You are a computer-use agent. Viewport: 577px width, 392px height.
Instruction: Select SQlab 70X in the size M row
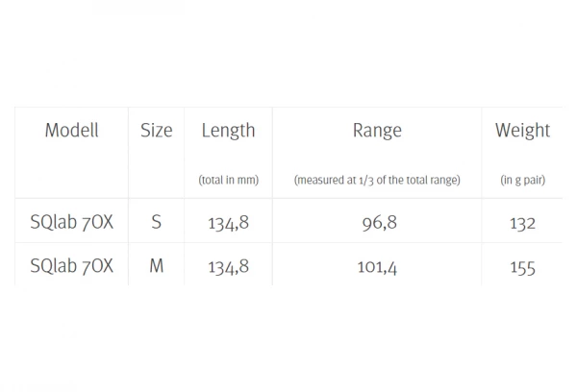point(71,266)
